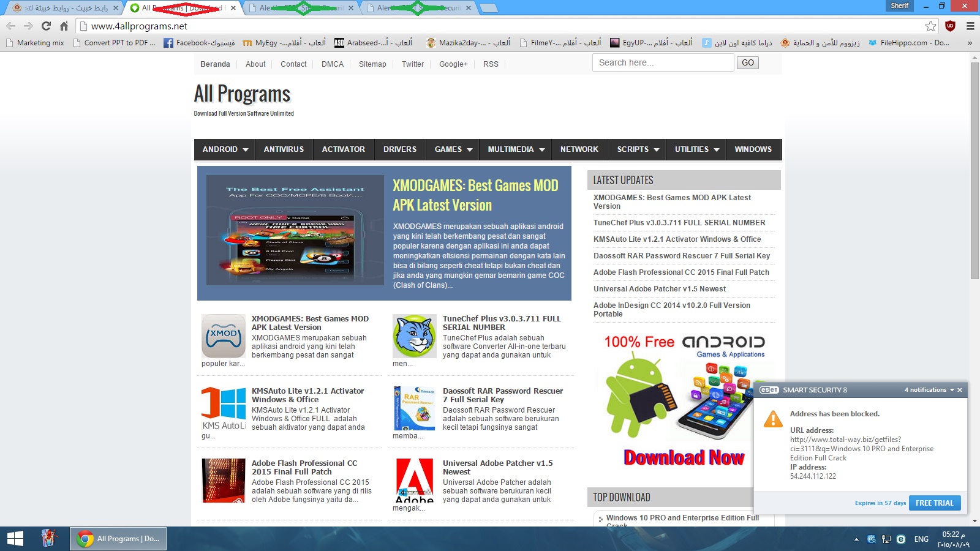Click the browser address bar
Screen dimensions: 980x551
pyautogui.click(x=499, y=26)
